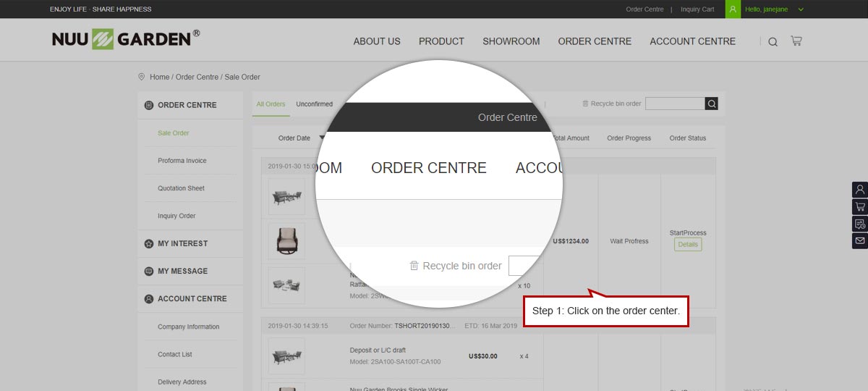The height and width of the screenshot is (391, 868).
Task: Click the green user avatar icon
Action: (733, 9)
